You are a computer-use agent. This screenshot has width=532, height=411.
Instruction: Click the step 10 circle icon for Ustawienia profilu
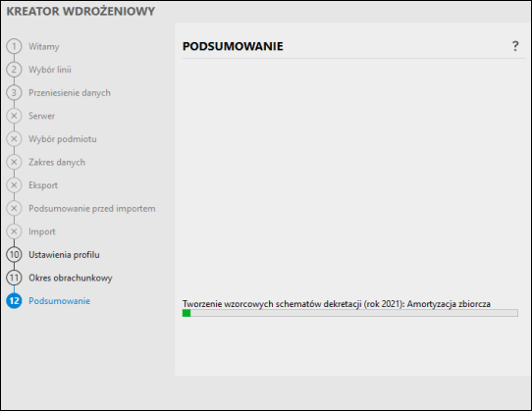tap(14, 255)
